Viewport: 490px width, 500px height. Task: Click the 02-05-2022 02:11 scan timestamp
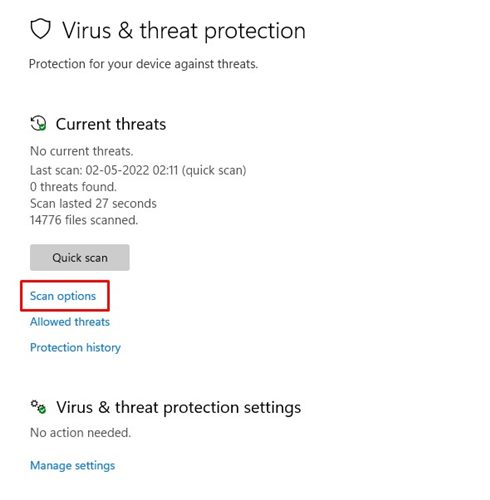[132, 170]
